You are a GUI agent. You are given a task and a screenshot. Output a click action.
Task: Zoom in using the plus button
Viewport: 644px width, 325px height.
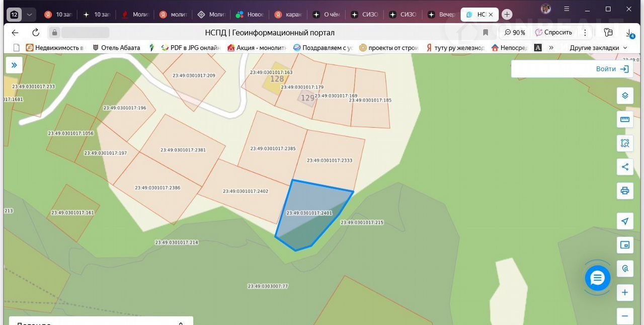pyautogui.click(x=625, y=292)
